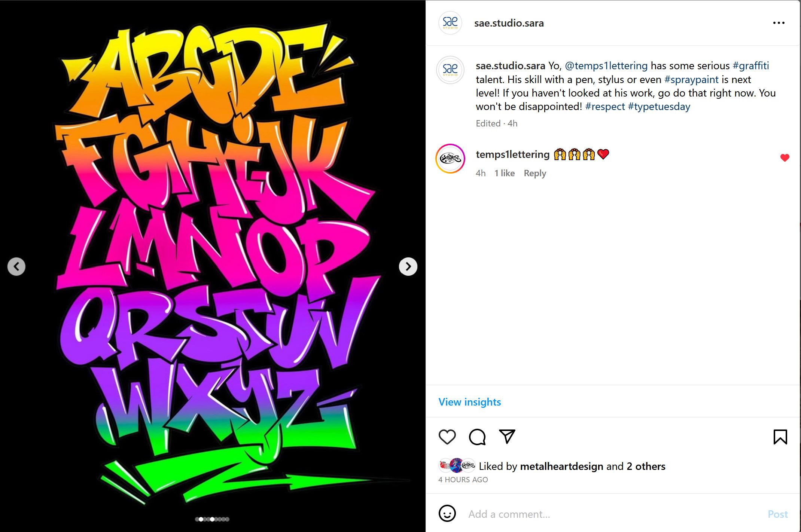Open the #typetuesday hashtag
The width and height of the screenshot is (801, 532).
point(659,107)
